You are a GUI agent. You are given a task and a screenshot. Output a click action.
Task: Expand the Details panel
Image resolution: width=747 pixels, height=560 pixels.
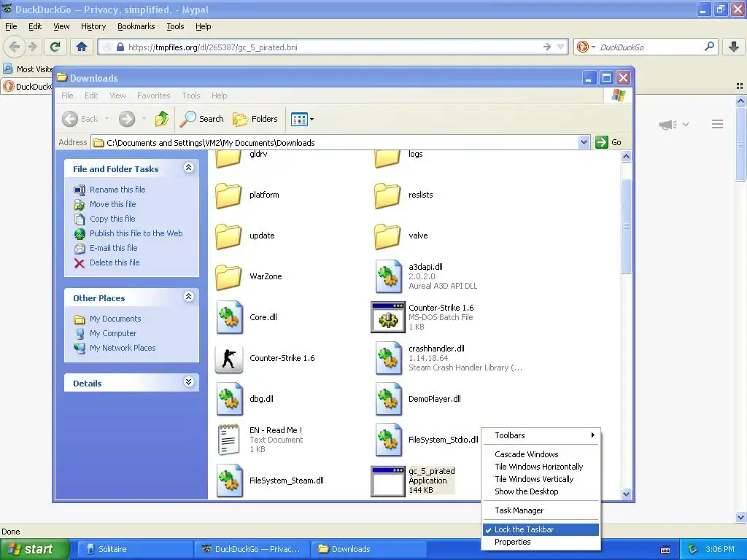click(189, 382)
